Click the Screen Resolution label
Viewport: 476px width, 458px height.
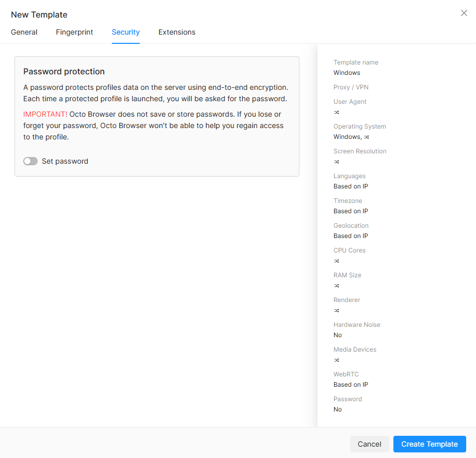point(360,151)
